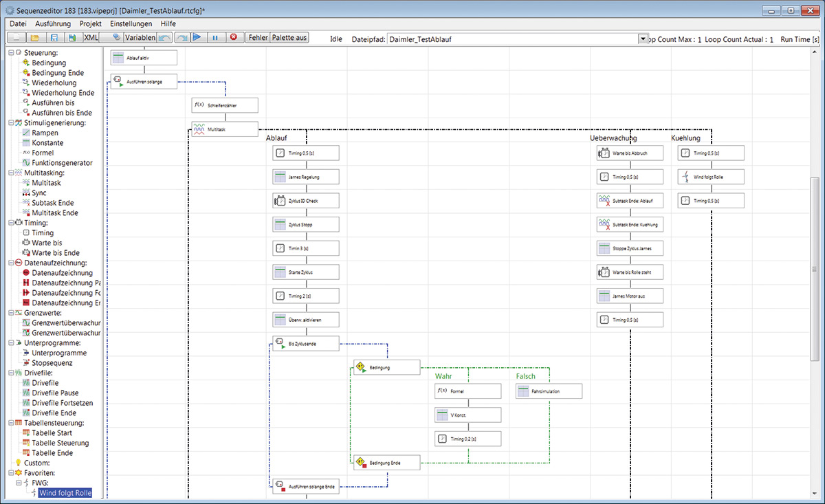Select Funktionsgenerator in the palette tree

point(61,163)
